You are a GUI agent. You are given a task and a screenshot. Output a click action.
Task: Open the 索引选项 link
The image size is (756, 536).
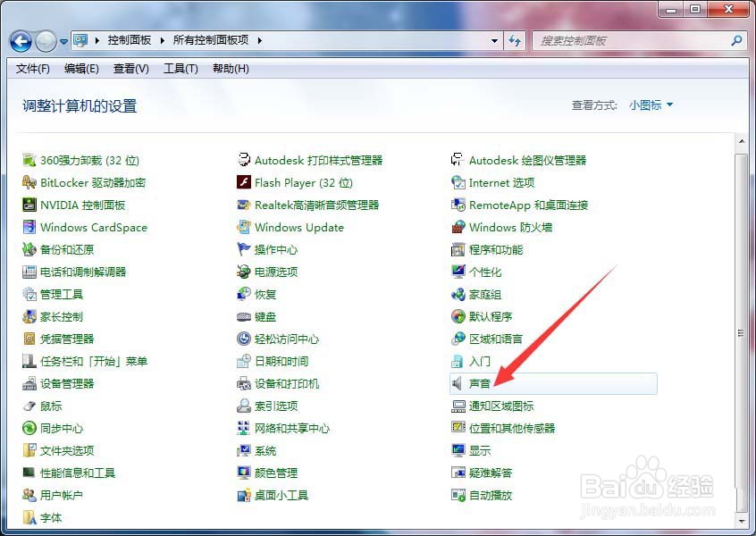click(x=276, y=406)
